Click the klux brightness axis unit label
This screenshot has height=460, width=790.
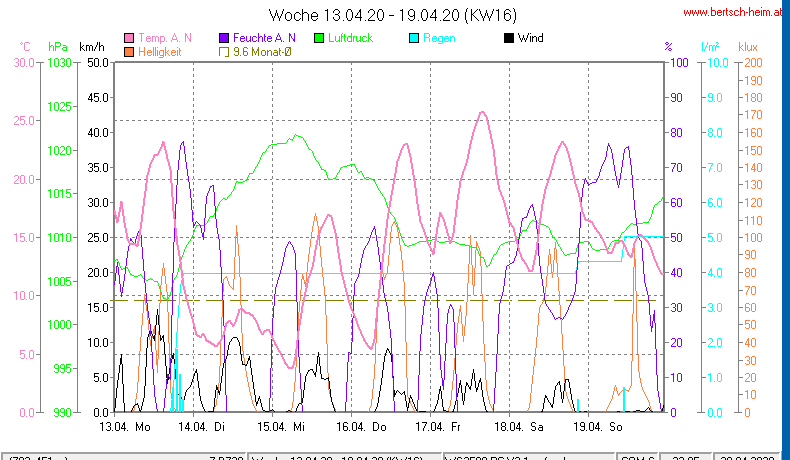point(748,47)
